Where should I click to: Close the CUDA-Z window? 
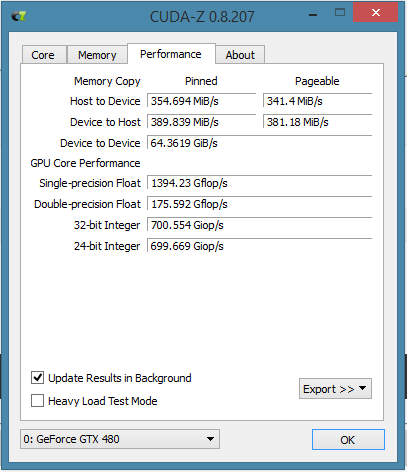click(x=376, y=13)
